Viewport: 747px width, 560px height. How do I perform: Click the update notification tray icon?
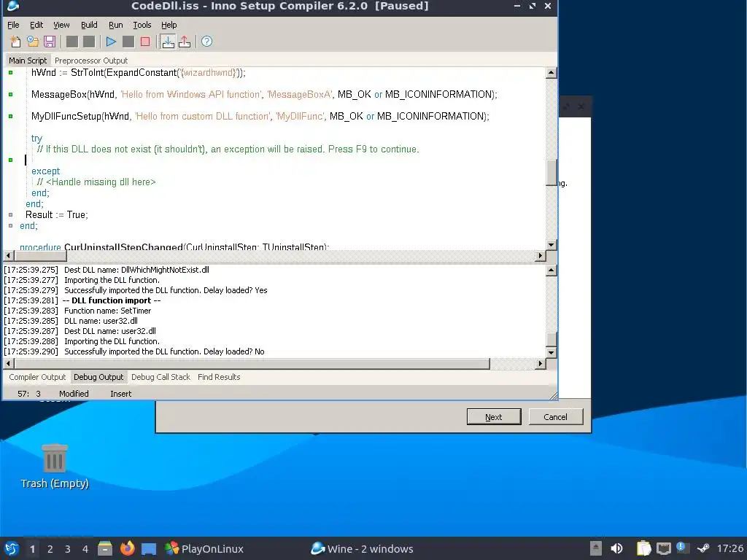681,547
